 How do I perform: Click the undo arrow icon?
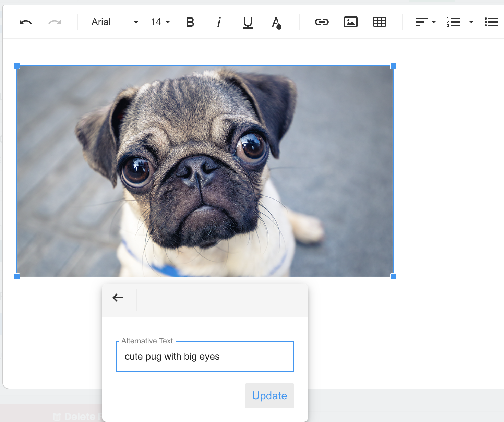coord(26,22)
